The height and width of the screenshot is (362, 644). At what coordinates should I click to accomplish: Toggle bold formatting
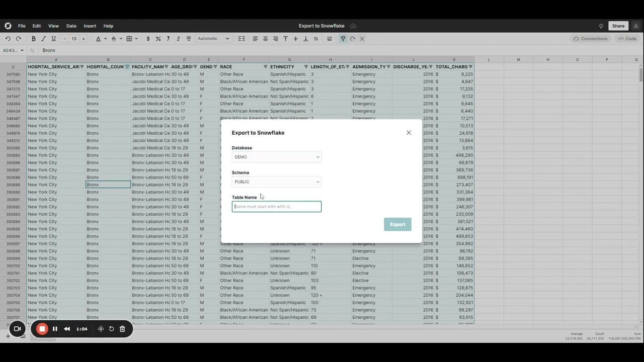33,39
